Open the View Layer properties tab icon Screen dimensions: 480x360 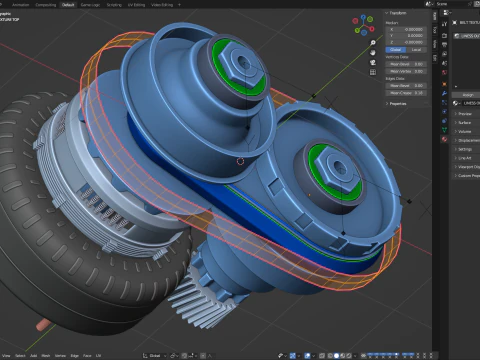click(x=445, y=54)
